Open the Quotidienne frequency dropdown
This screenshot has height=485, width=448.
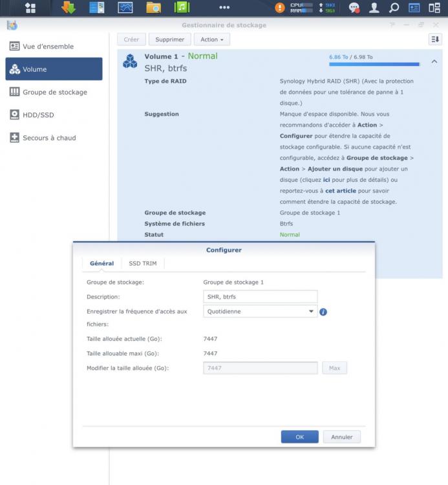261,312
